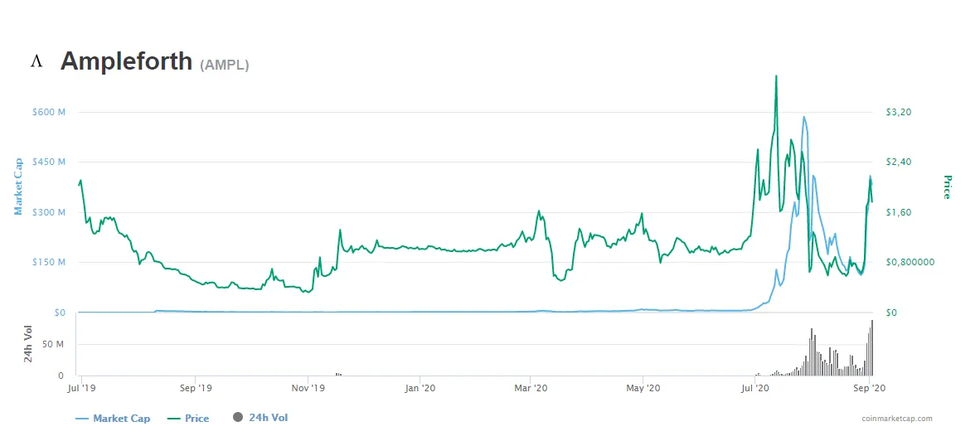This screenshot has height=441, width=980.
Task: Click the $150 M market cap axis label
Action: tap(49, 262)
